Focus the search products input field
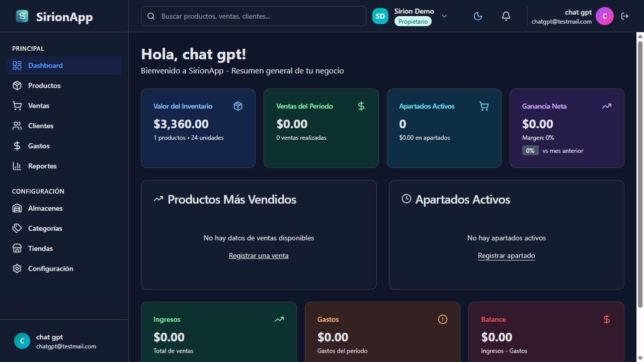This screenshot has width=644, height=362. coord(254,16)
